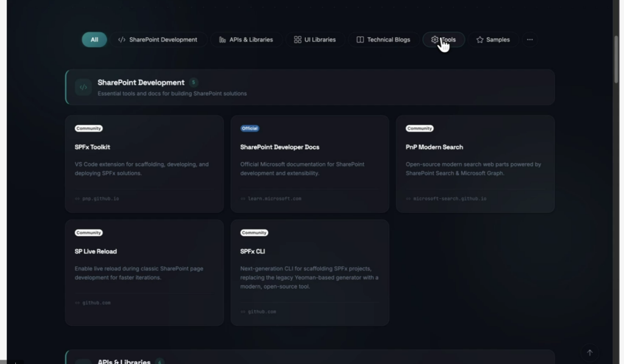This screenshot has width=624, height=364.
Task: Click github.com link on SPFx CLI card
Action: tap(262, 312)
